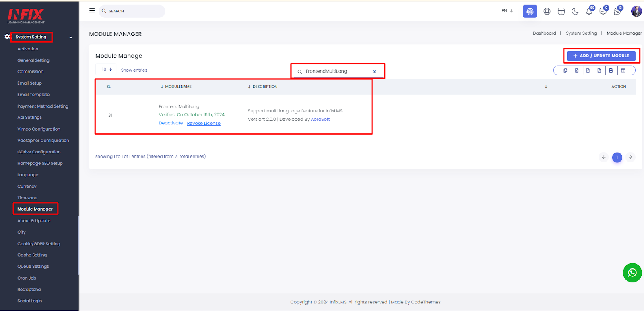Click the unlabeled sort arrow column header
The image size is (644, 311).
click(546, 87)
